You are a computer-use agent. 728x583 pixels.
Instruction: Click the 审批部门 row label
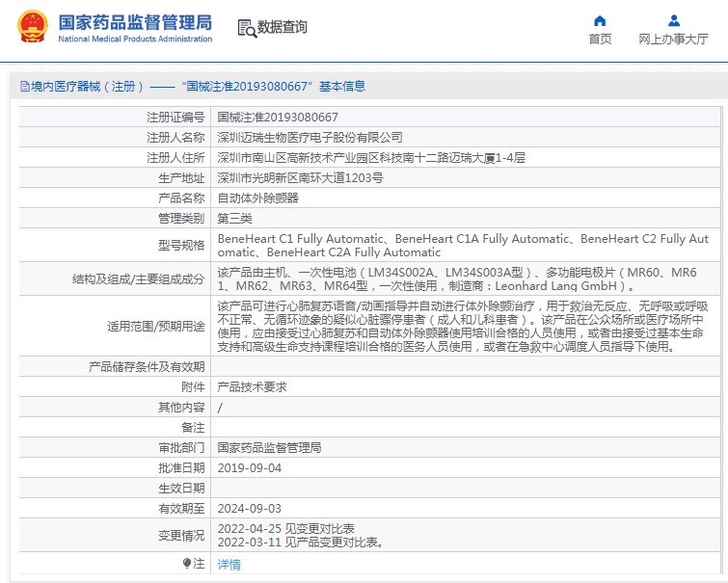coord(181,447)
